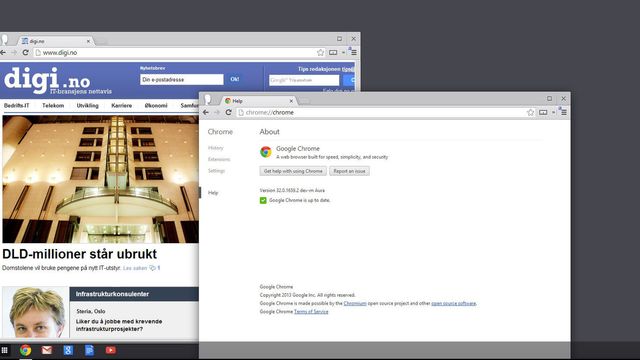Screen dimensions: 640x360
Task: Go back in the digi.no window
Action: (x=3, y=52)
